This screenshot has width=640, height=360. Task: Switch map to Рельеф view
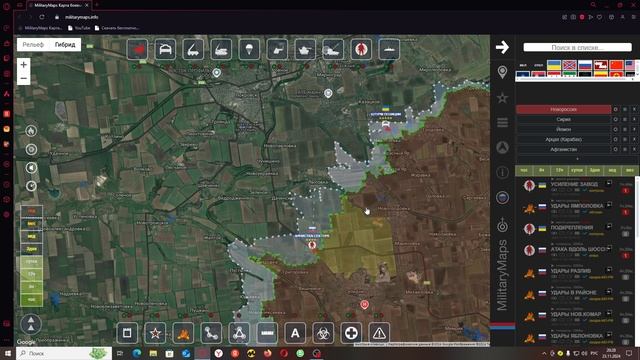pyautogui.click(x=33, y=45)
